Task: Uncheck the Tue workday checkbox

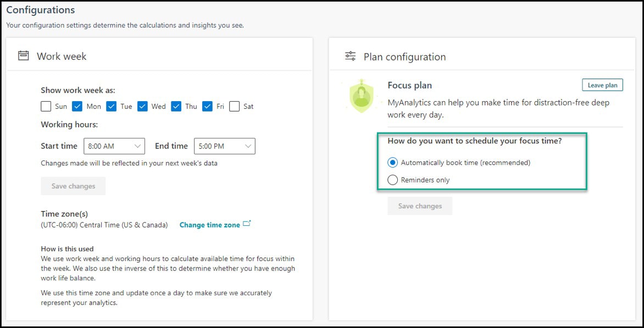Action: pos(112,107)
